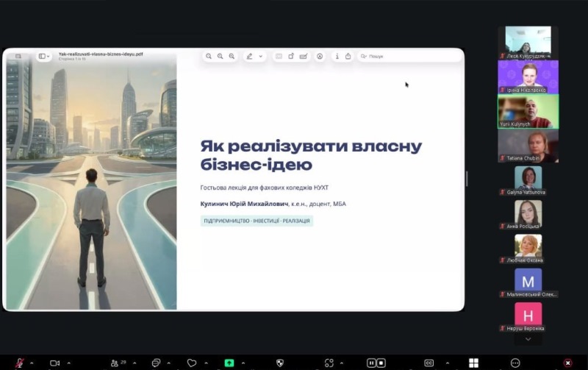Screen dimensions: 588x370
Task: Open highlight color dropdown arrow
Action: (x=261, y=57)
